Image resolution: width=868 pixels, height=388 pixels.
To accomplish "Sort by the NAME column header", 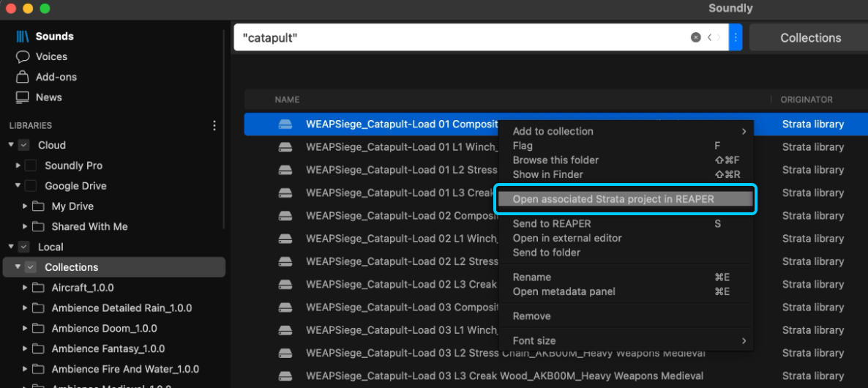I will [287, 100].
